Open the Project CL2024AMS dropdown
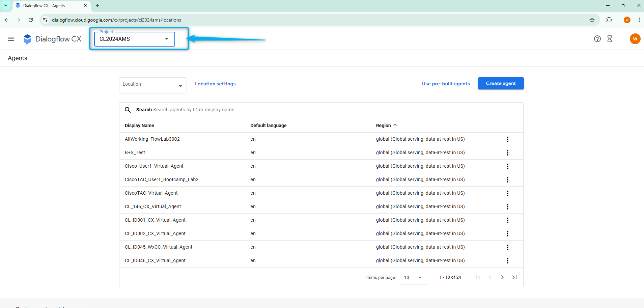Viewport: 644px width, 308px height. pyautogui.click(x=135, y=39)
